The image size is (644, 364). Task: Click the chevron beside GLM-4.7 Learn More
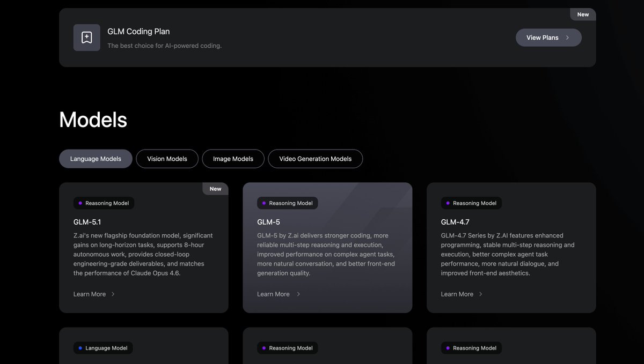tap(480, 294)
